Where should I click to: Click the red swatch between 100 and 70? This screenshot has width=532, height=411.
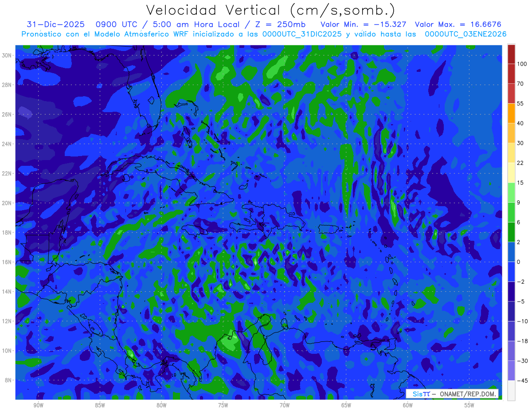(511, 74)
